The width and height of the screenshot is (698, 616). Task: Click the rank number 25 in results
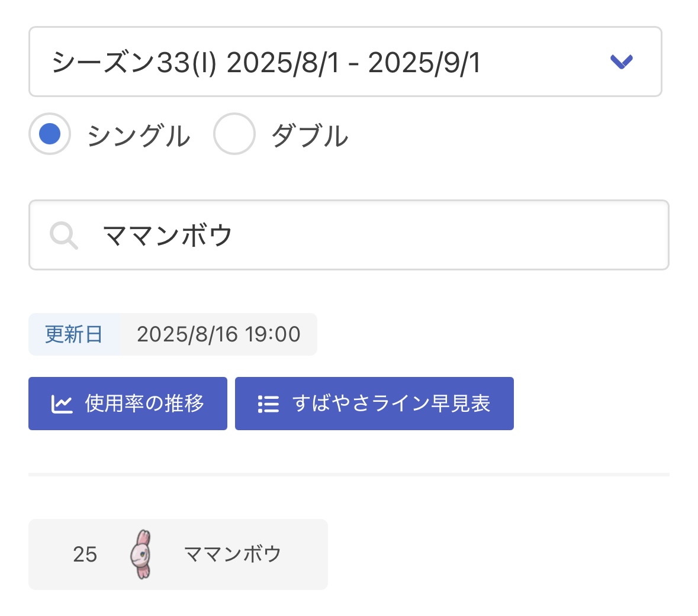point(85,554)
